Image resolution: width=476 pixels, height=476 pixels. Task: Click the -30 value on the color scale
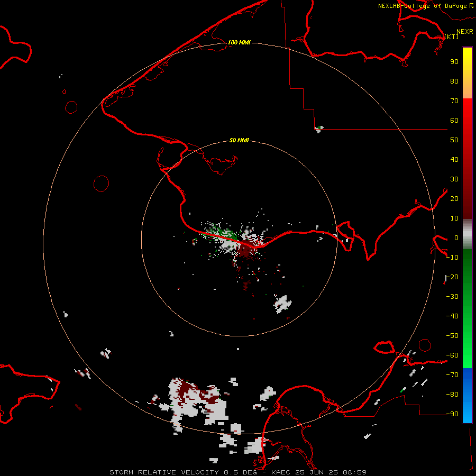click(x=452, y=297)
